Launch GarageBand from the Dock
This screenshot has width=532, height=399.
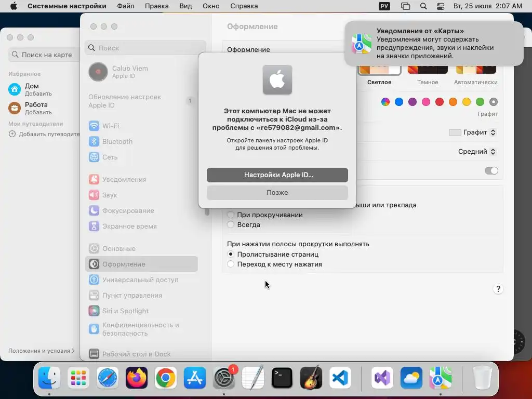[x=311, y=378]
